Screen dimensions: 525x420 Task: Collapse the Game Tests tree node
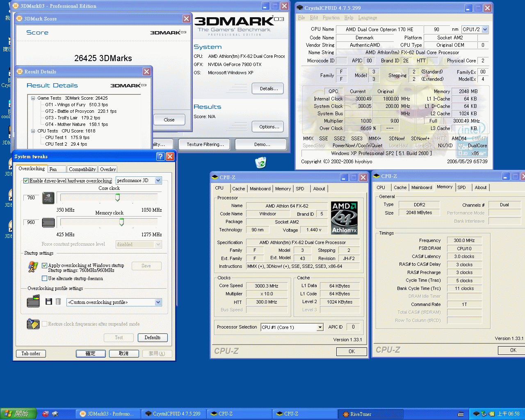[33, 98]
